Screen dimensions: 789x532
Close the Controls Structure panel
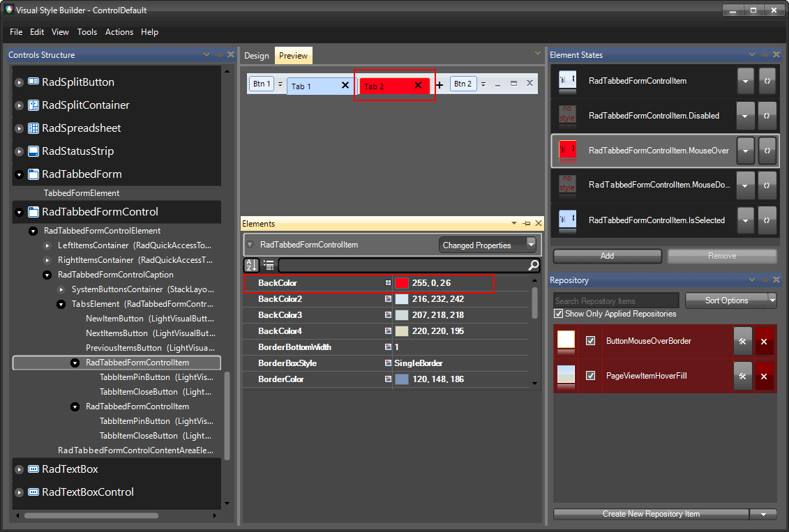[231, 54]
